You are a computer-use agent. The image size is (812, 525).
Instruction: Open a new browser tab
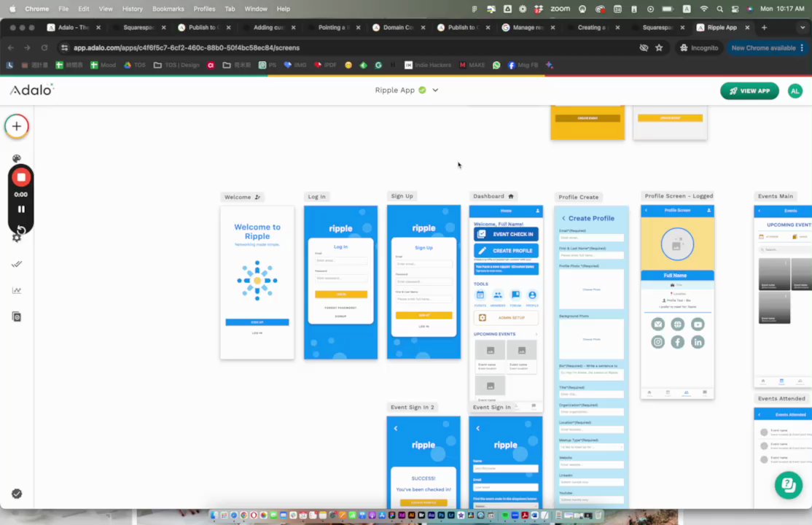[764, 28]
